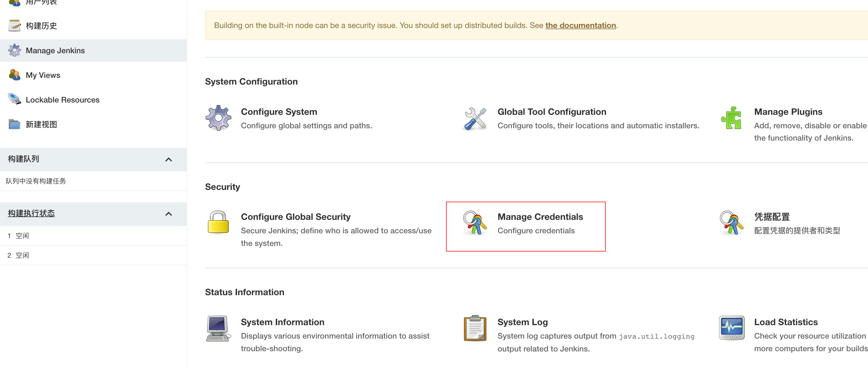
Task: Open the Load Statistics monitor icon
Action: (x=731, y=328)
